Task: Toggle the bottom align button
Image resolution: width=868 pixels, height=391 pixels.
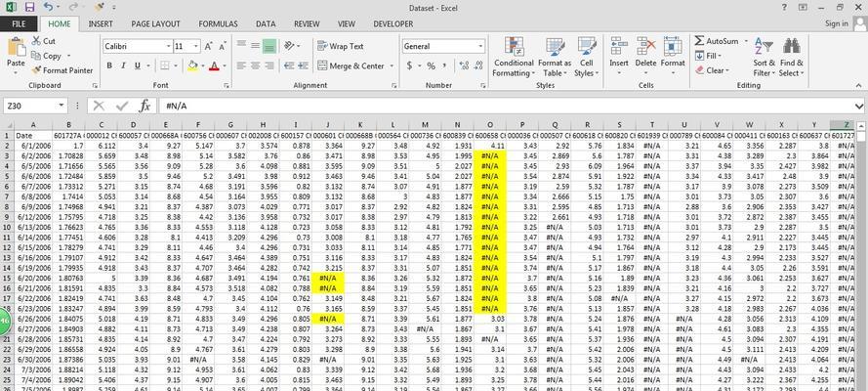Action: 269,45
